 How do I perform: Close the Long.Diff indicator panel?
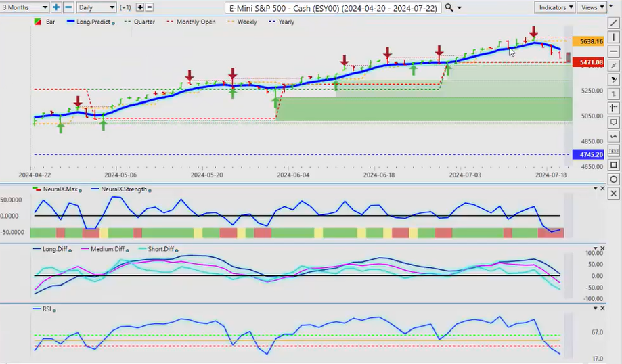pyautogui.click(x=602, y=248)
